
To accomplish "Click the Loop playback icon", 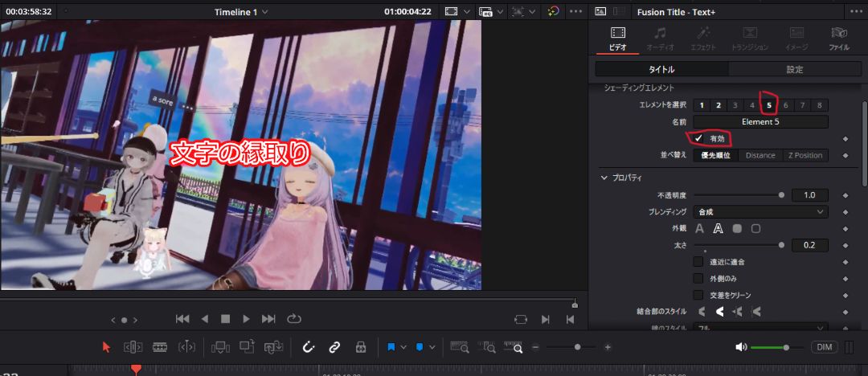I will click(294, 319).
